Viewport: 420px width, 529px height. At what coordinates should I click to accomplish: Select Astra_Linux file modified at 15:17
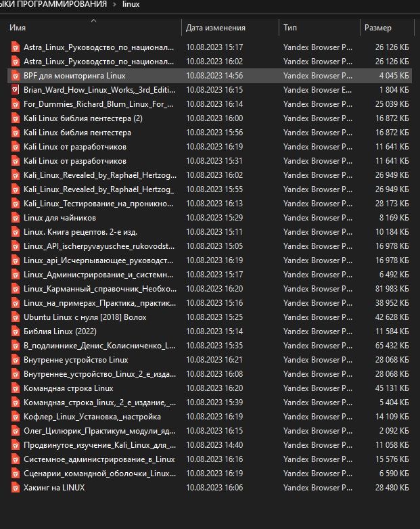click(99, 47)
